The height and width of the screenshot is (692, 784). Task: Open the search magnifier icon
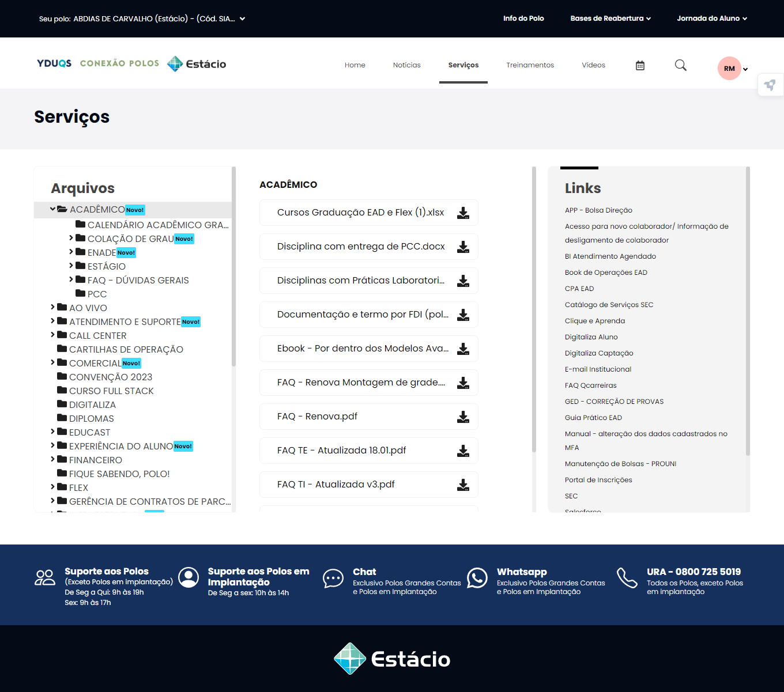[681, 65]
